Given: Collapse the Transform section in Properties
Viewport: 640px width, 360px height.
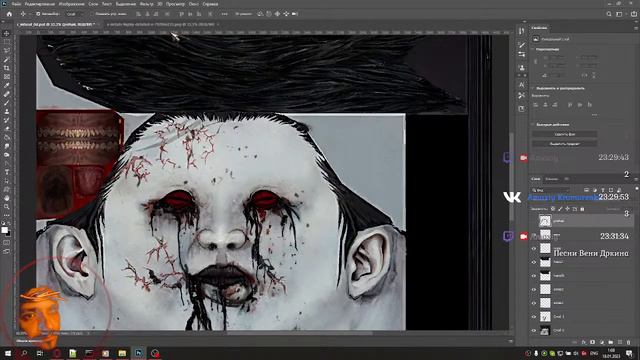Looking at the screenshot, I should [x=533, y=49].
